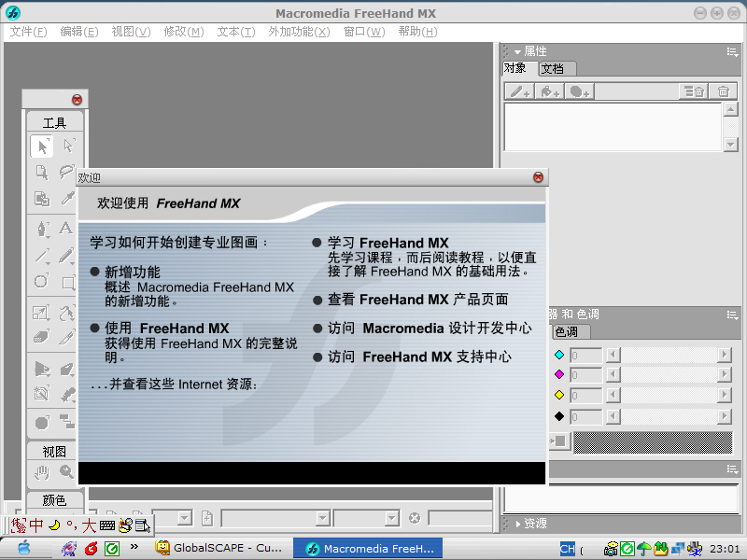
Task: Open the third dropdown in the status bar
Action: click(x=392, y=518)
